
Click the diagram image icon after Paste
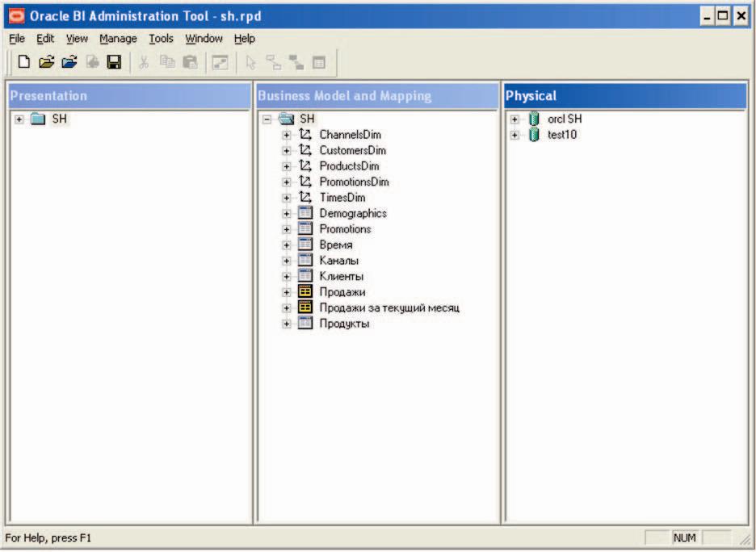(220, 62)
